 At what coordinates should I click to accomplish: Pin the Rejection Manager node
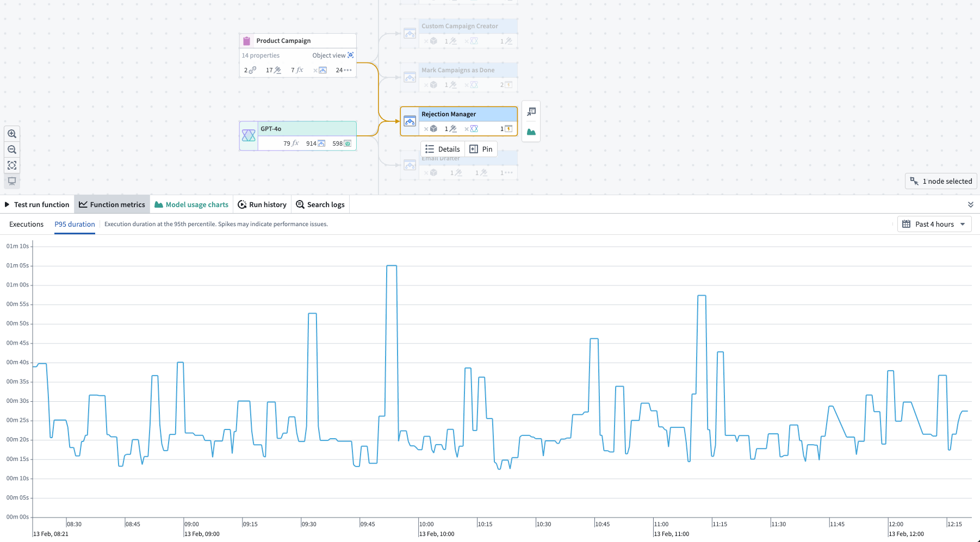coord(481,148)
